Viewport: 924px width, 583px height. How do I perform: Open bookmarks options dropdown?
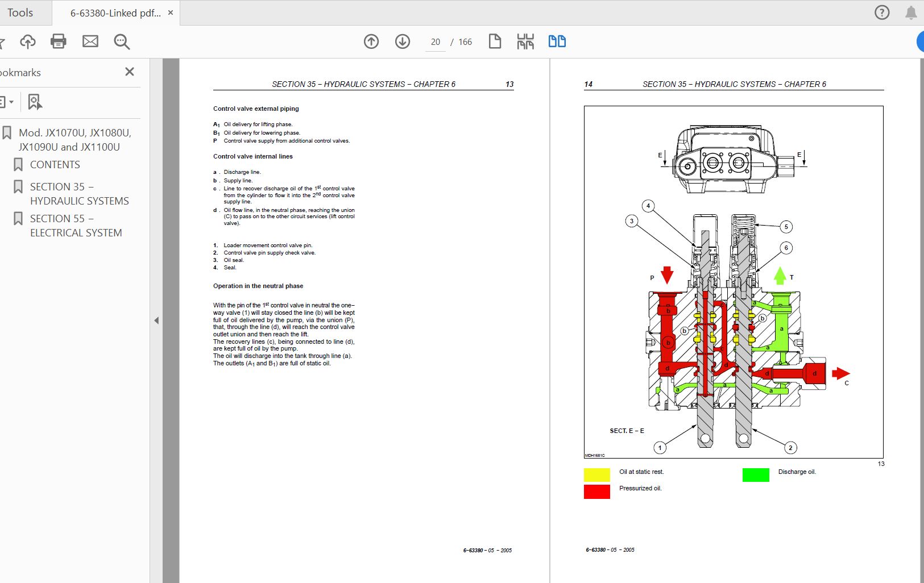pyautogui.click(x=6, y=102)
